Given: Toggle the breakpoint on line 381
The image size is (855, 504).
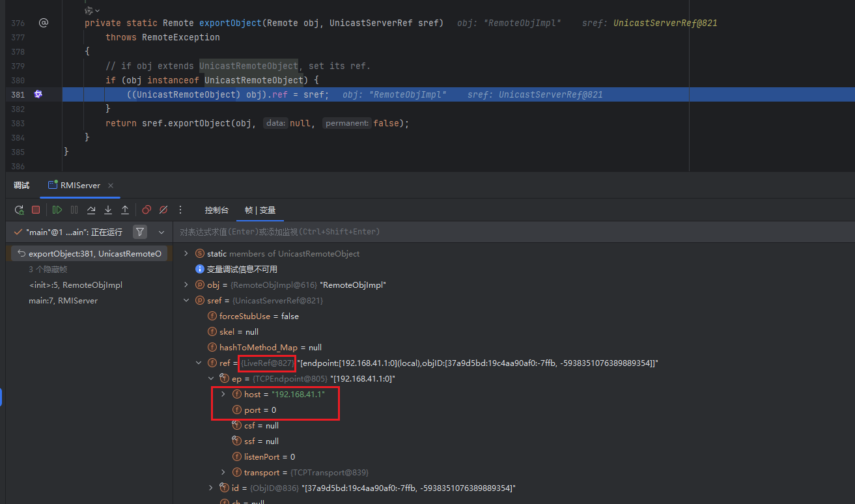Looking at the screenshot, I should pyautogui.click(x=38, y=94).
